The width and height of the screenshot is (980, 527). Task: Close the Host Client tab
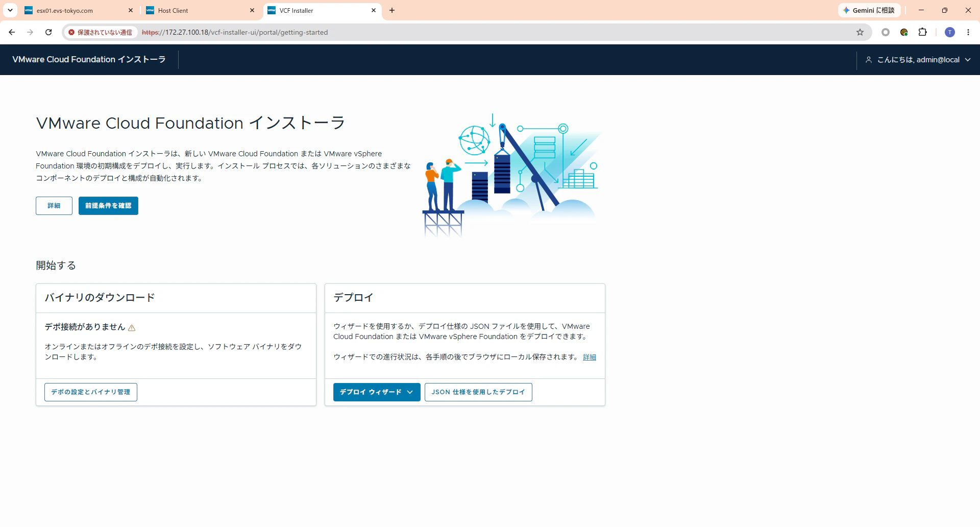pyautogui.click(x=252, y=10)
